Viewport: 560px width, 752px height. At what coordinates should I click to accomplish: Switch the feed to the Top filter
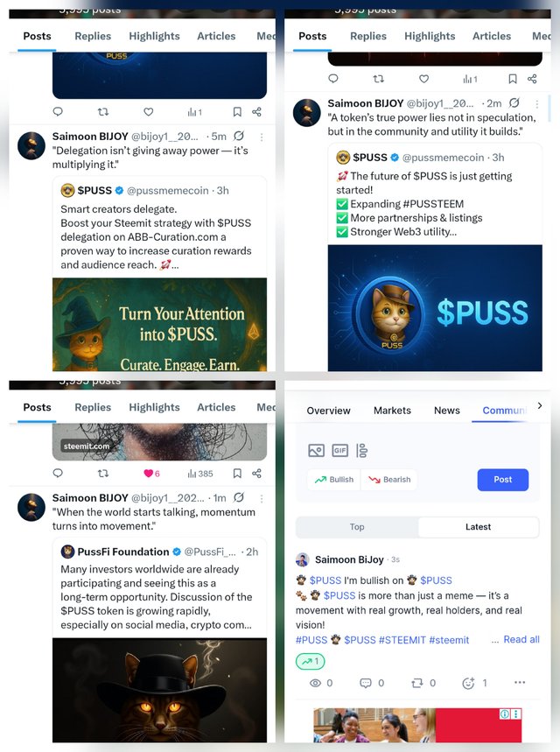coord(357,527)
